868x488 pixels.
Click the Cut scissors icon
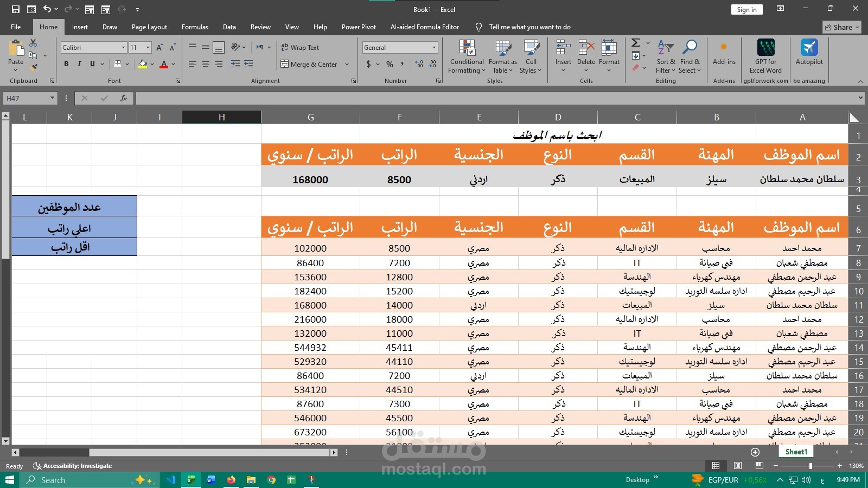pos(33,42)
